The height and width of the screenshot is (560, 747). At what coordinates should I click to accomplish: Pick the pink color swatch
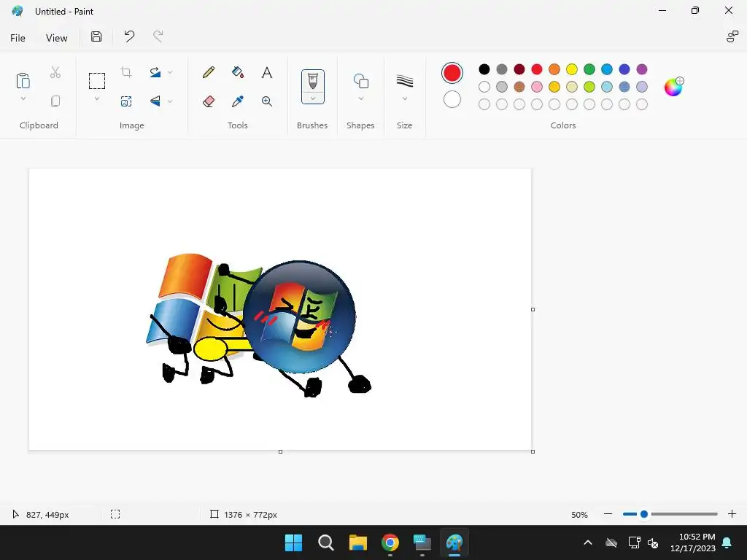[x=537, y=87]
